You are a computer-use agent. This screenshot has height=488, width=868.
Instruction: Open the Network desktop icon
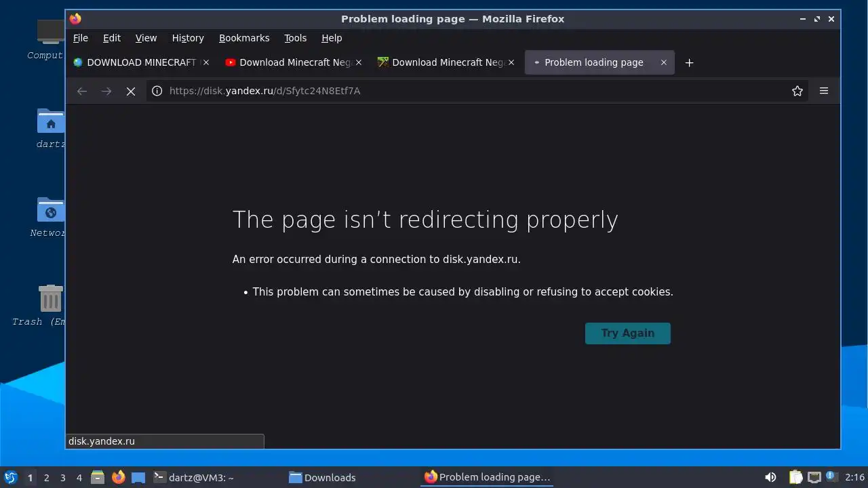49,217
